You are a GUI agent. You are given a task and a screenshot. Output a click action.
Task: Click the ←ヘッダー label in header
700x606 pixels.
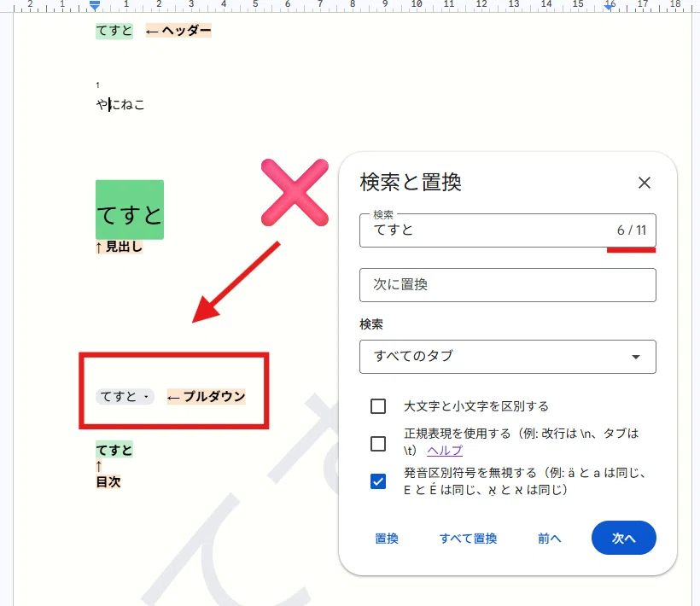[178, 31]
